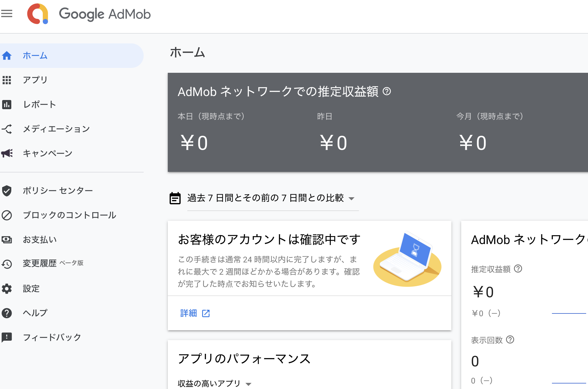This screenshot has width=588, height=389.
Task: Open お支払い in the sidebar
Action: (x=40, y=239)
